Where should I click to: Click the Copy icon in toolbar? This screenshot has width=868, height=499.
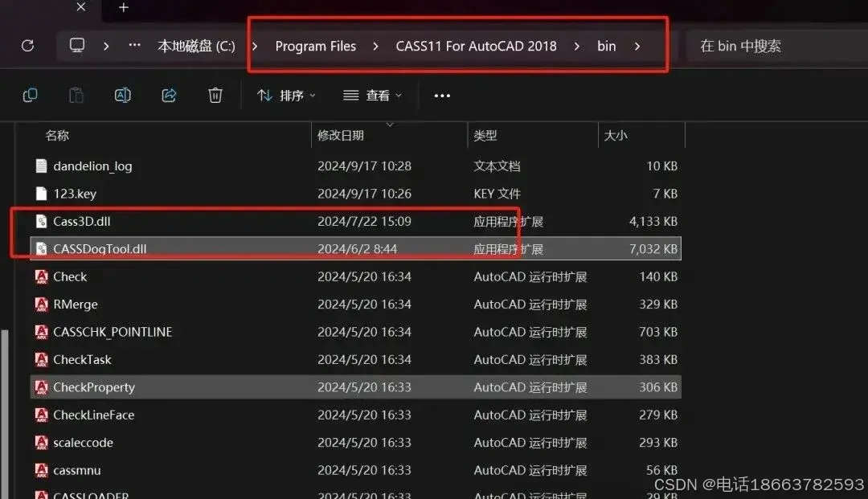pos(30,95)
